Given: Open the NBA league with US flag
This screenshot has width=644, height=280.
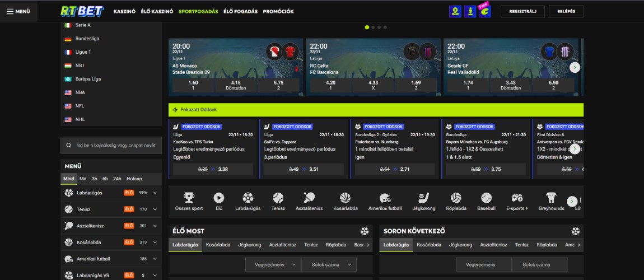Looking at the screenshot, I should (x=81, y=92).
